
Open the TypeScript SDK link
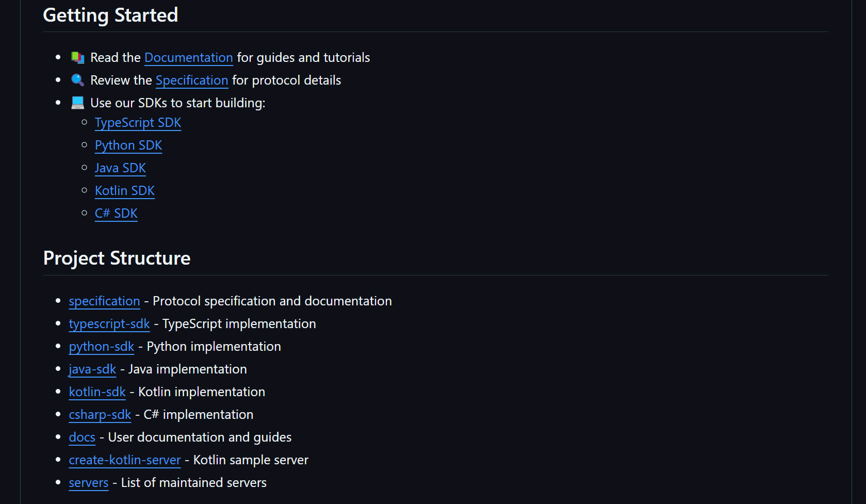[x=138, y=123]
